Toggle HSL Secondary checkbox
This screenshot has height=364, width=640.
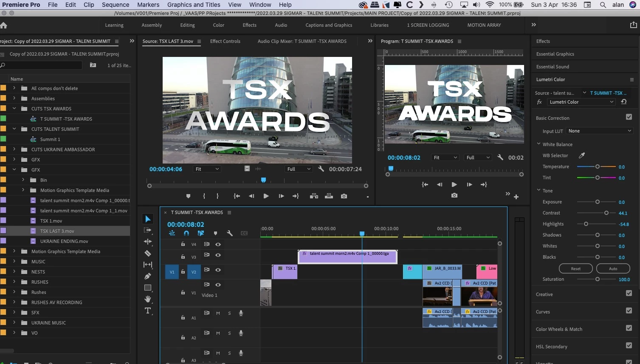tap(629, 345)
